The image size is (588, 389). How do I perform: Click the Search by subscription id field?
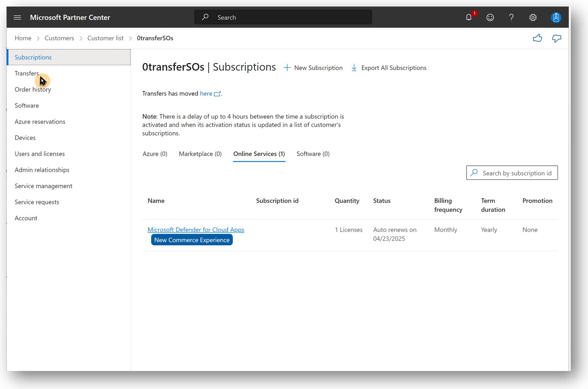pyautogui.click(x=512, y=173)
